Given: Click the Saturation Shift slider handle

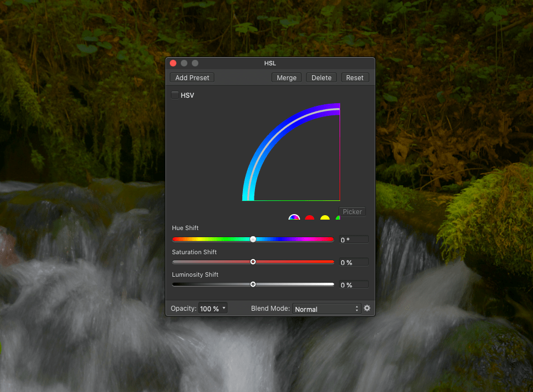Looking at the screenshot, I should 253,261.
